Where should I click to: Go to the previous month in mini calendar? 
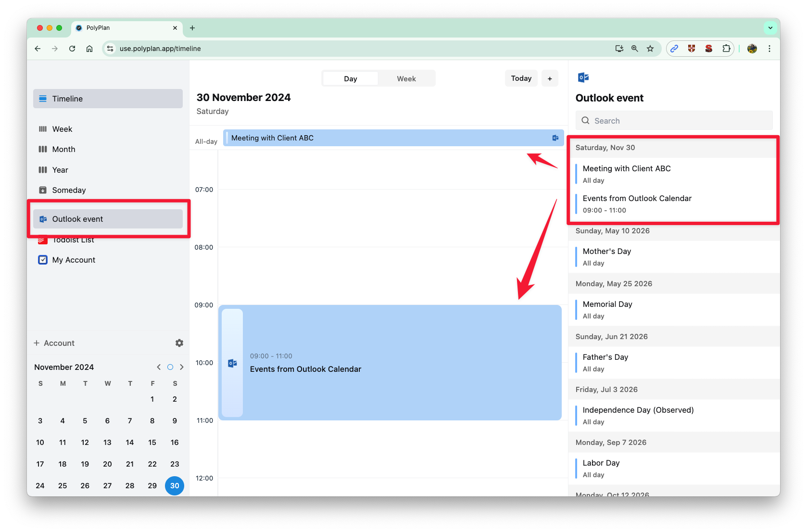click(159, 367)
